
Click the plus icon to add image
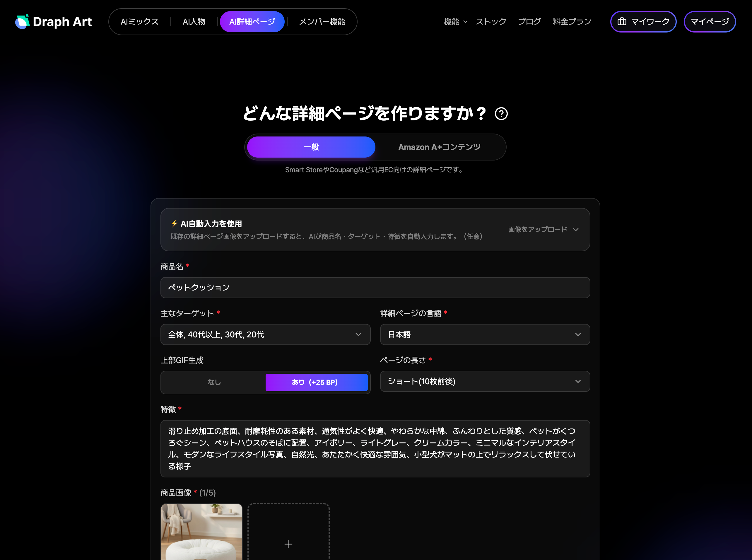pyautogui.click(x=288, y=544)
